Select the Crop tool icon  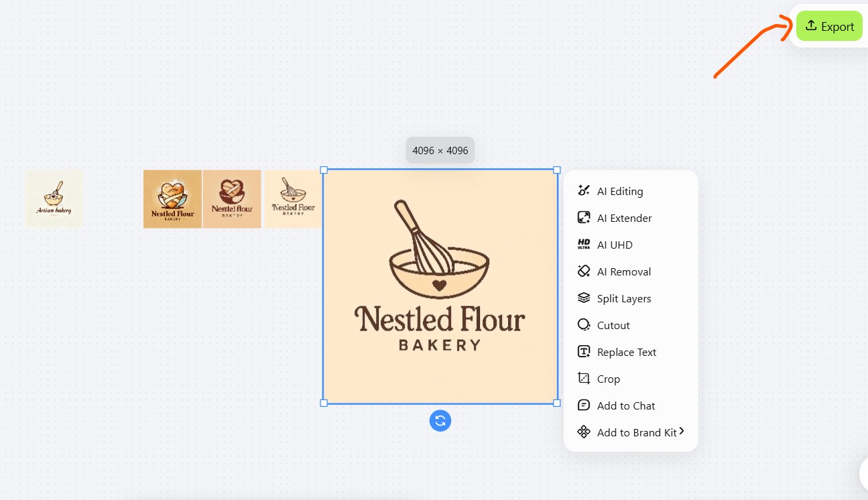(x=584, y=379)
